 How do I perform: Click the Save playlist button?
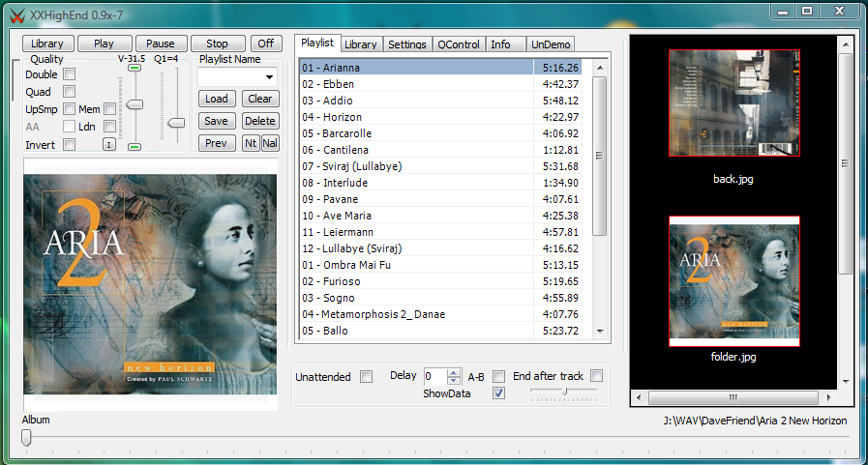click(x=217, y=121)
